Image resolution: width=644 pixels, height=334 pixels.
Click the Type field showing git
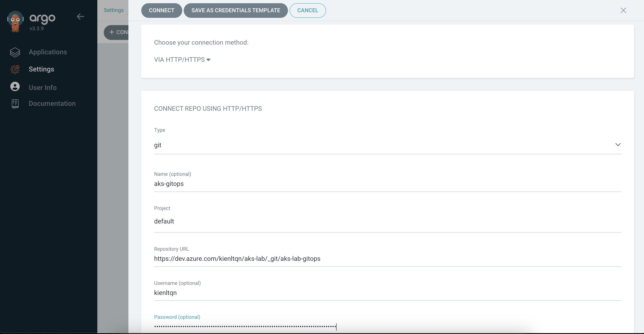(x=388, y=145)
